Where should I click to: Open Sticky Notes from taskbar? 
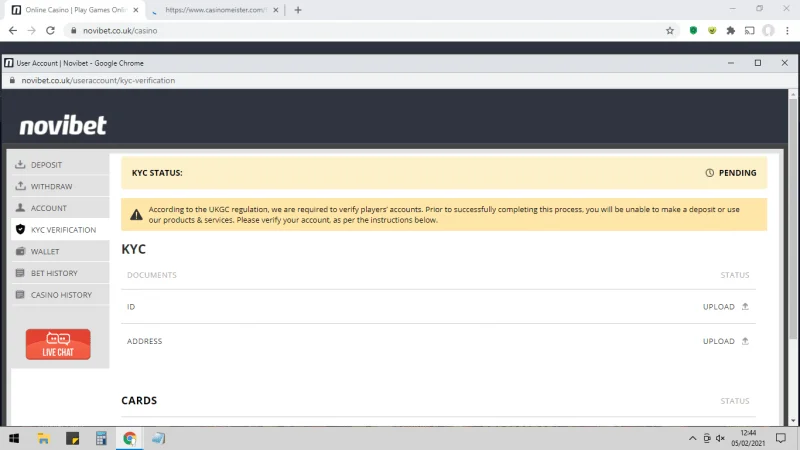pyautogui.click(x=72, y=438)
